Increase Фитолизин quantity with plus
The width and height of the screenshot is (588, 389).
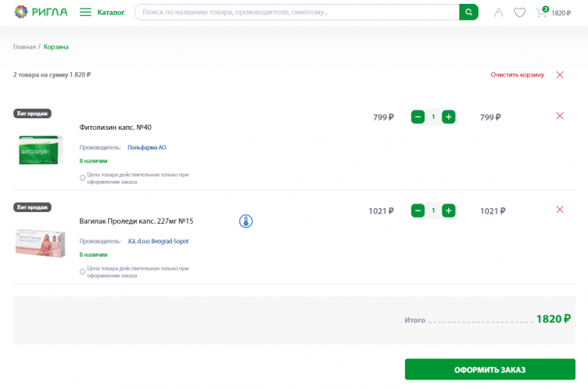(448, 117)
